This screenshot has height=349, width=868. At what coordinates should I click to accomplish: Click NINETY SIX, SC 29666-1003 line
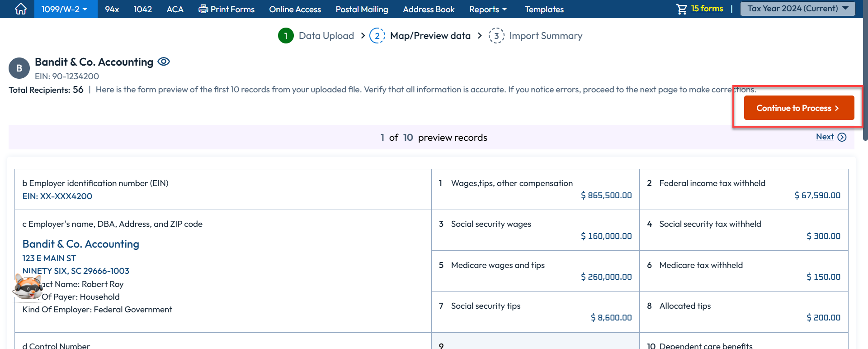click(x=76, y=271)
